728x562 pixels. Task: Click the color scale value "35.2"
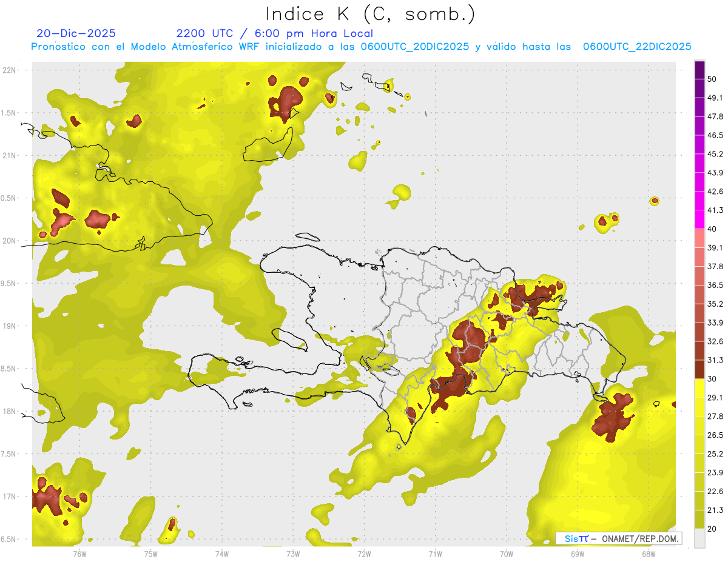pos(715,304)
